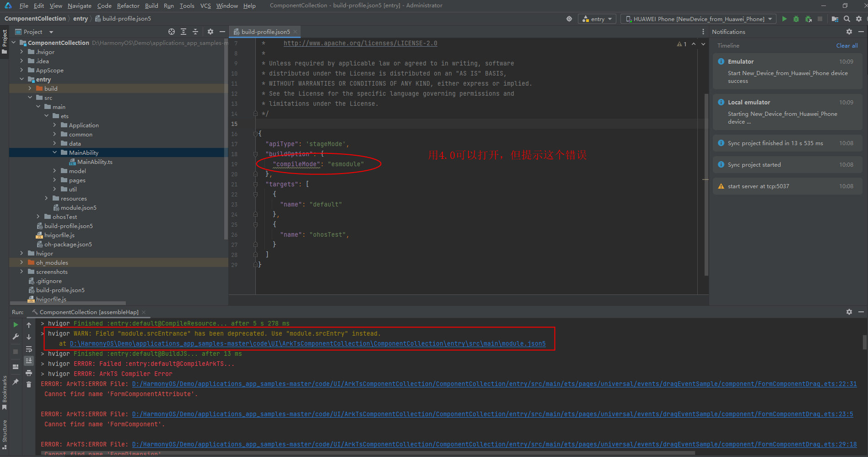Expand all in Project panel

point(183,32)
